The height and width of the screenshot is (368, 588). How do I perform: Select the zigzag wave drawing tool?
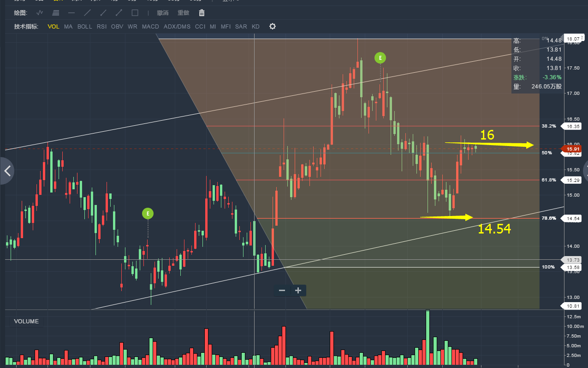(x=40, y=13)
